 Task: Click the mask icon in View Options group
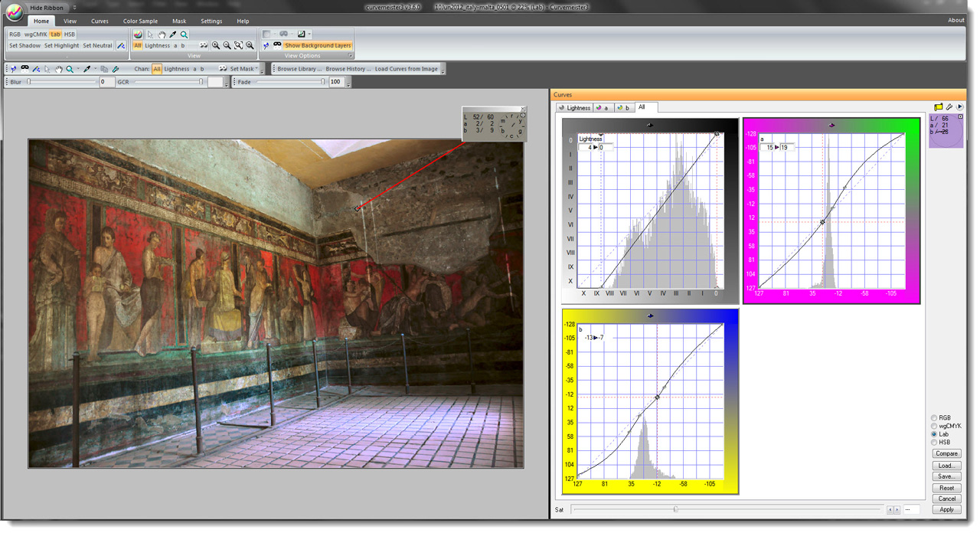tap(277, 45)
